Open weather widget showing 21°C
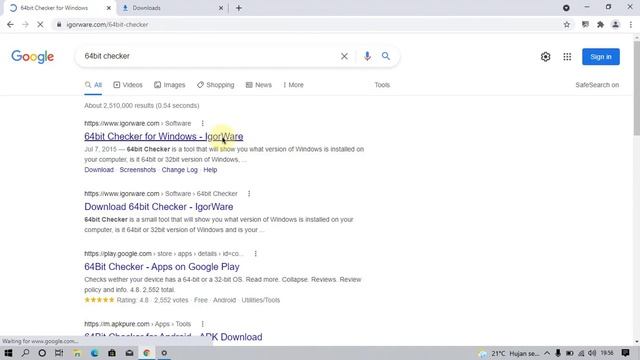Image resolution: width=640 pixels, height=360 pixels. (509, 353)
